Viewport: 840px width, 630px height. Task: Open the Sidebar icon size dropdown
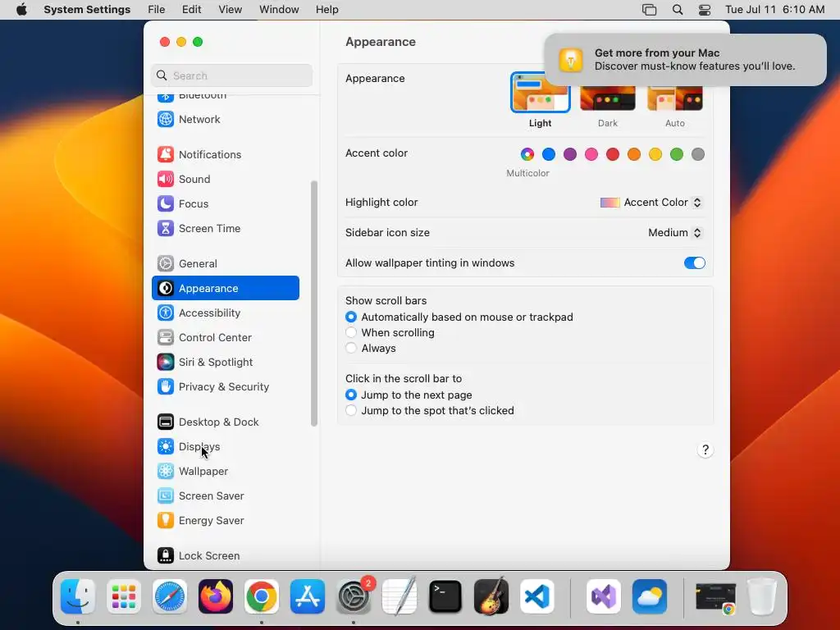675,232
